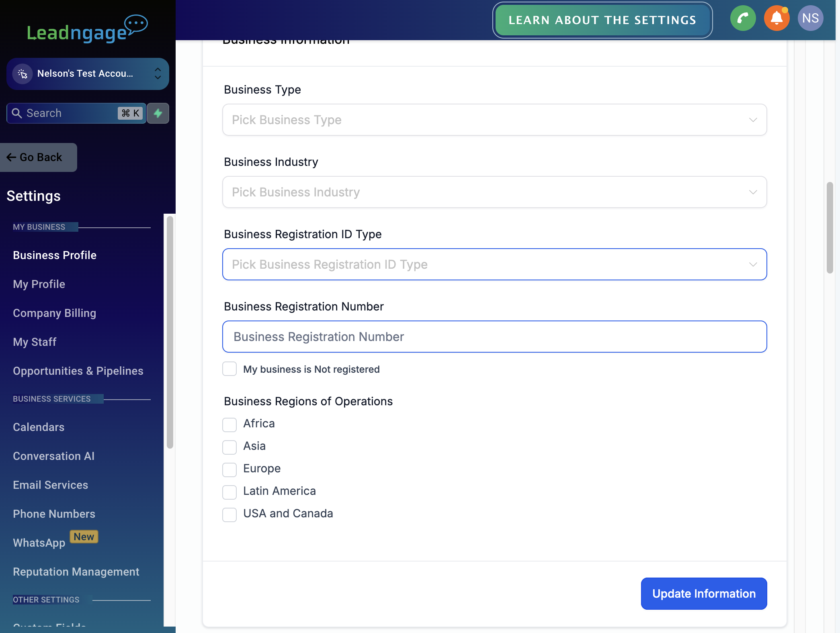Tick the Asia region checkbox

point(229,447)
